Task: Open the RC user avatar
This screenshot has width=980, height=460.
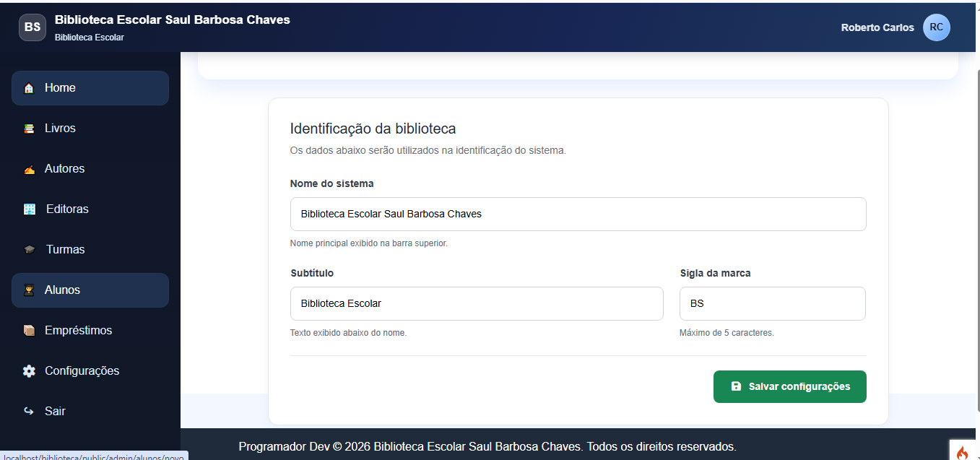Action: coord(937,27)
